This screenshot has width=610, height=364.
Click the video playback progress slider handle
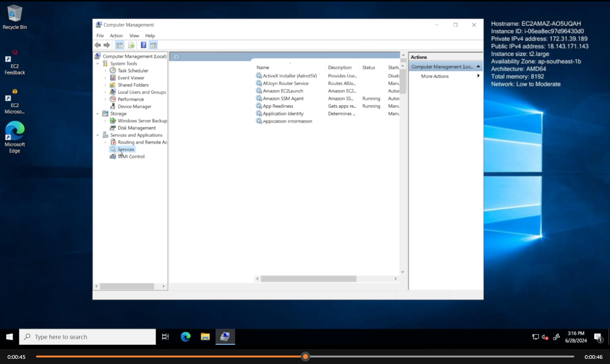pyautogui.click(x=305, y=357)
